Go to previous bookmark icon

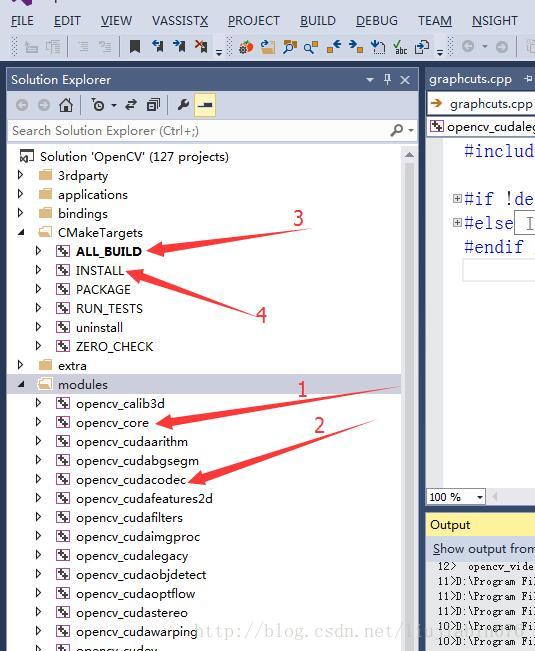click(x=158, y=46)
